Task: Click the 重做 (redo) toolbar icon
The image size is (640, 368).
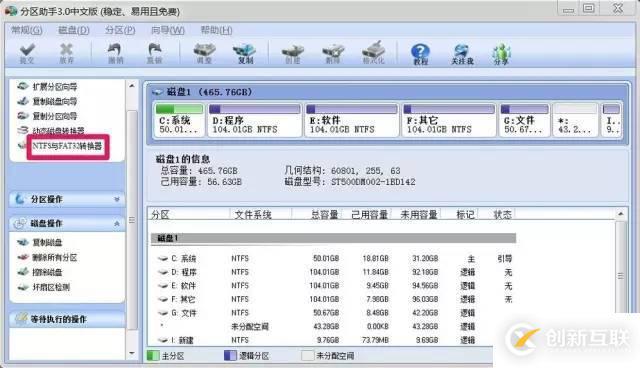Action: click(x=154, y=53)
